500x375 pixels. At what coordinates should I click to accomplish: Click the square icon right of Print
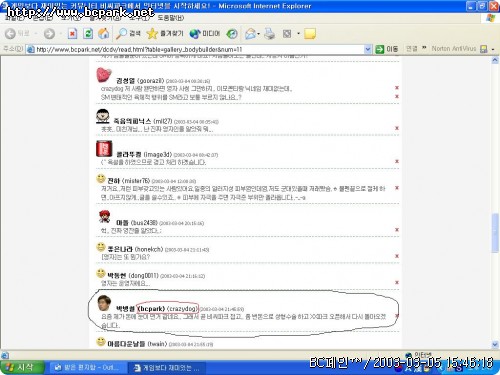[287, 33]
